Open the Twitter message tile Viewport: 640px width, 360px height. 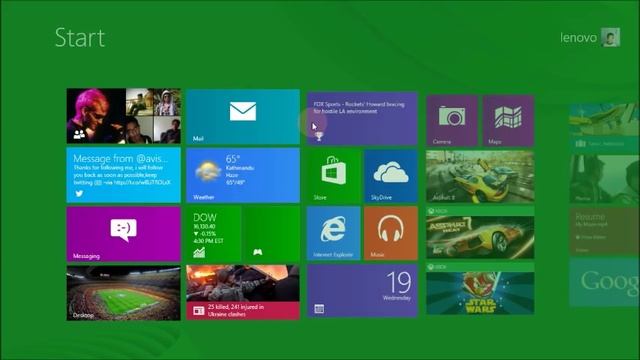coord(123,175)
